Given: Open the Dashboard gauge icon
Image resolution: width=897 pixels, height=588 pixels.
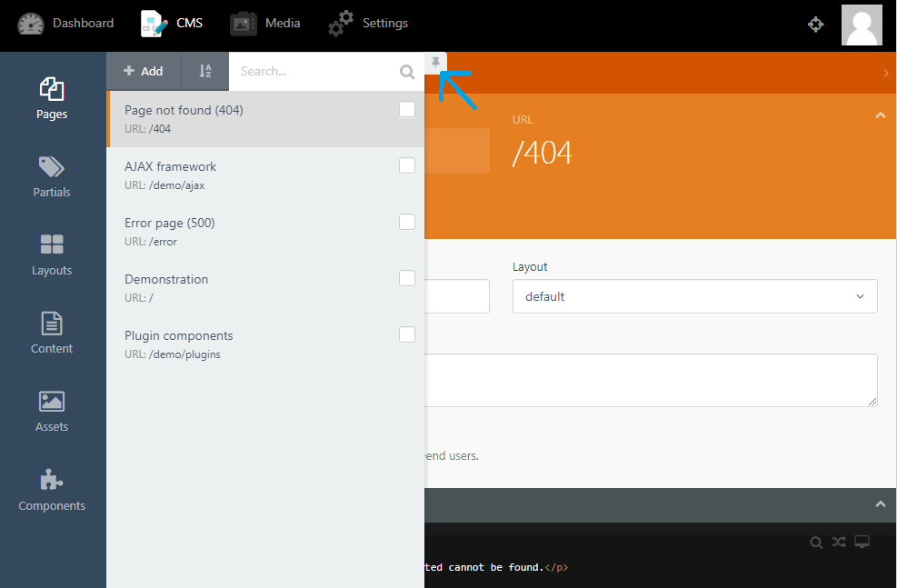Looking at the screenshot, I should coord(30,24).
